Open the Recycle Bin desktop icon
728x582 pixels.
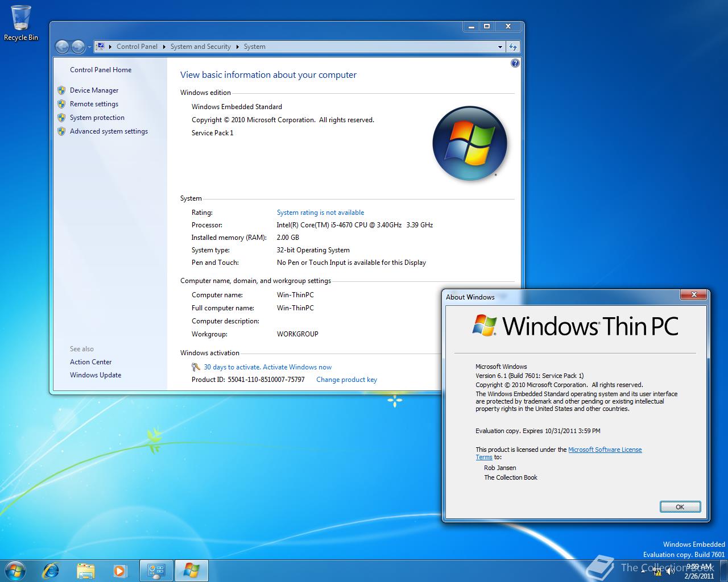pyautogui.click(x=21, y=23)
